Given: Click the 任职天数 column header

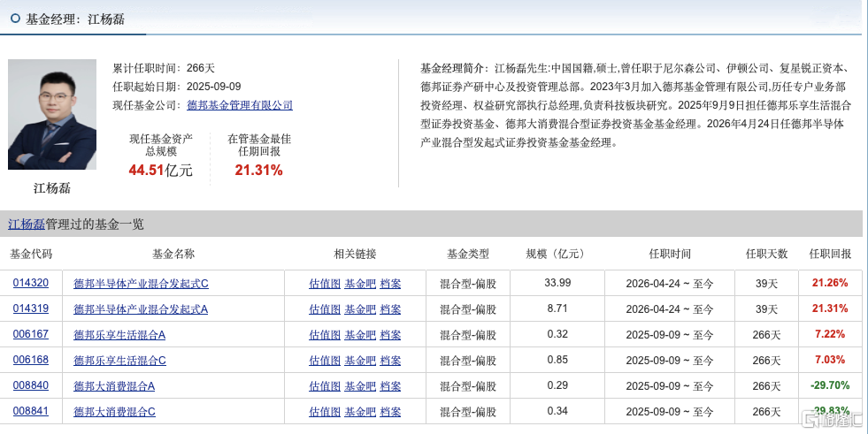Looking at the screenshot, I should point(767,254).
